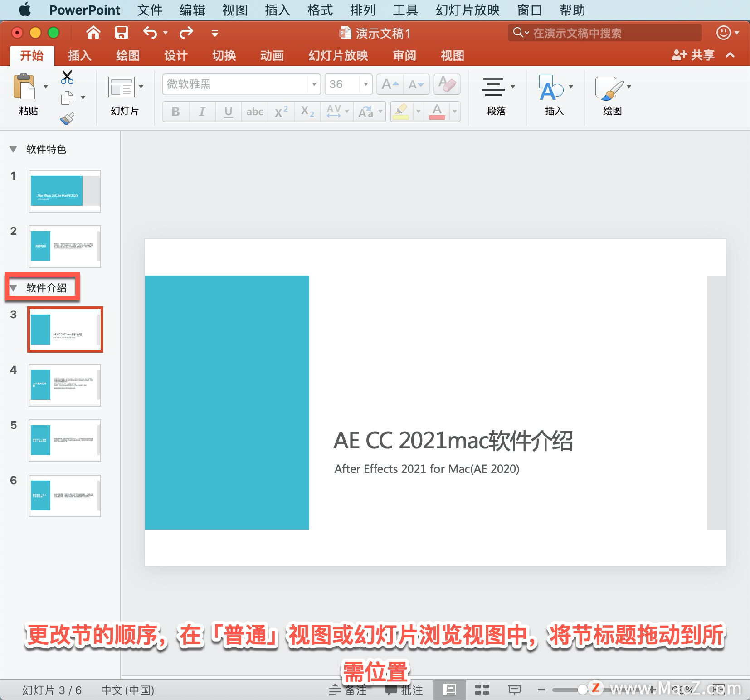Open character spacing options
The width and height of the screenshot is (750, 700).
pyautogui.click(x=337, y=112)
